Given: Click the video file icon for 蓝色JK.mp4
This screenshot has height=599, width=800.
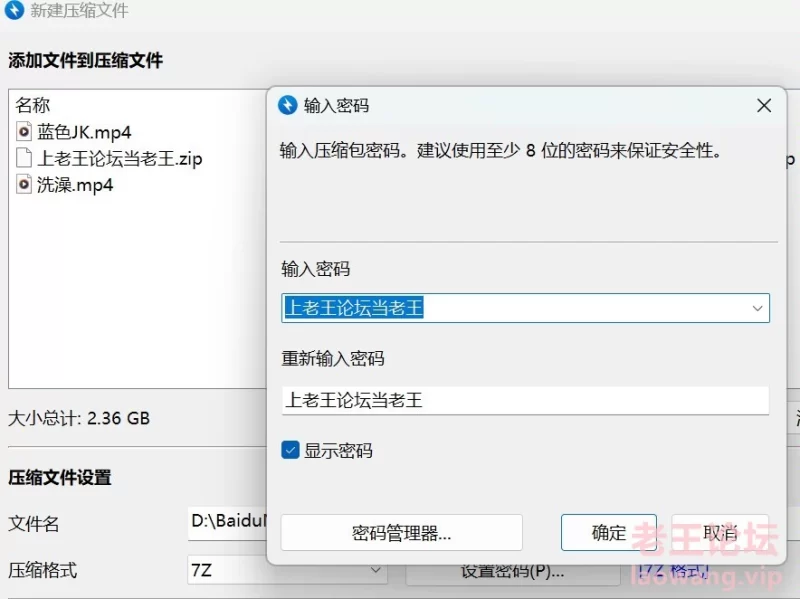Looking at the screenshot, I should 23,132.
